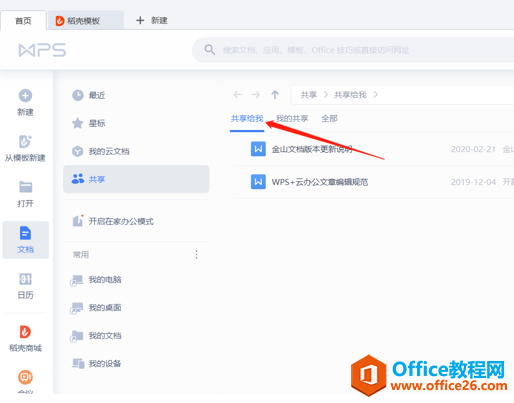
Task: Click the 常用 section label
Action: 81,255
